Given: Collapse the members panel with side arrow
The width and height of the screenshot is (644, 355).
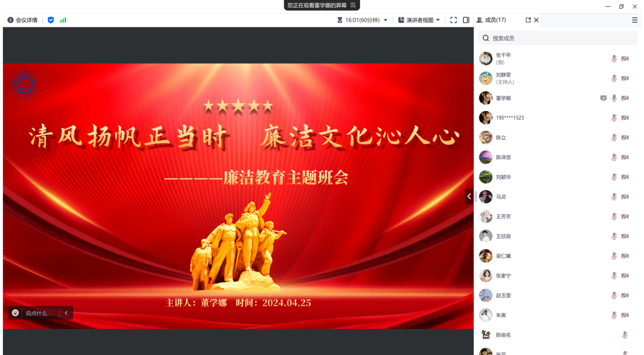Looking at the screenshot, I should (x=469, y=196).
